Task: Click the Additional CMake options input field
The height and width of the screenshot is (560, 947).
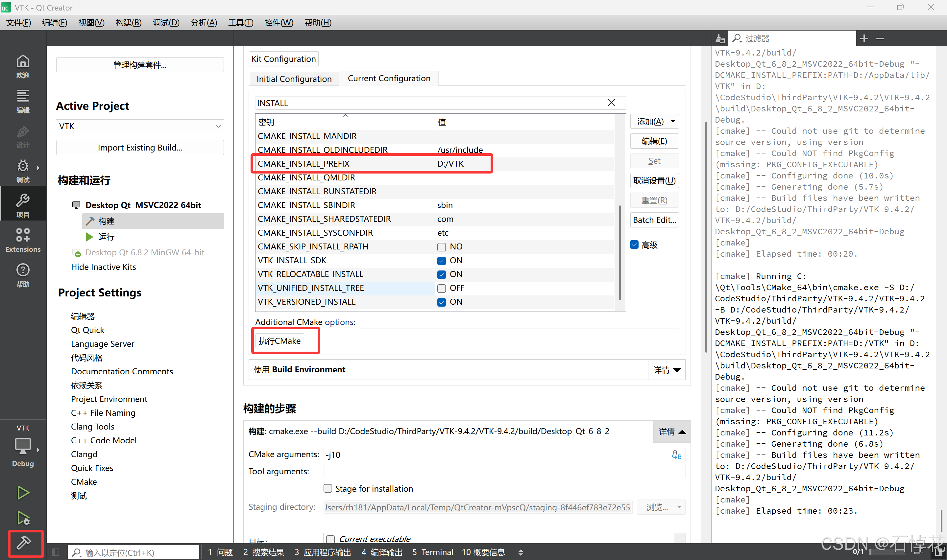Action: coord(519,322)
